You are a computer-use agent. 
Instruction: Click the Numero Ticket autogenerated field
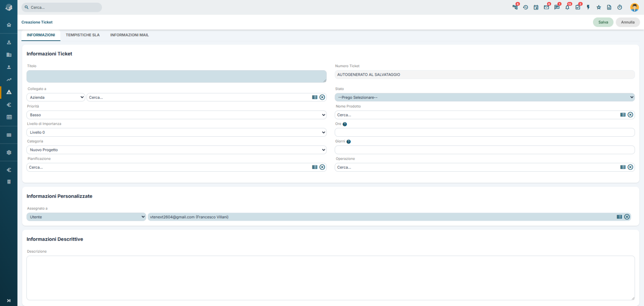click(x=485, y=74)
